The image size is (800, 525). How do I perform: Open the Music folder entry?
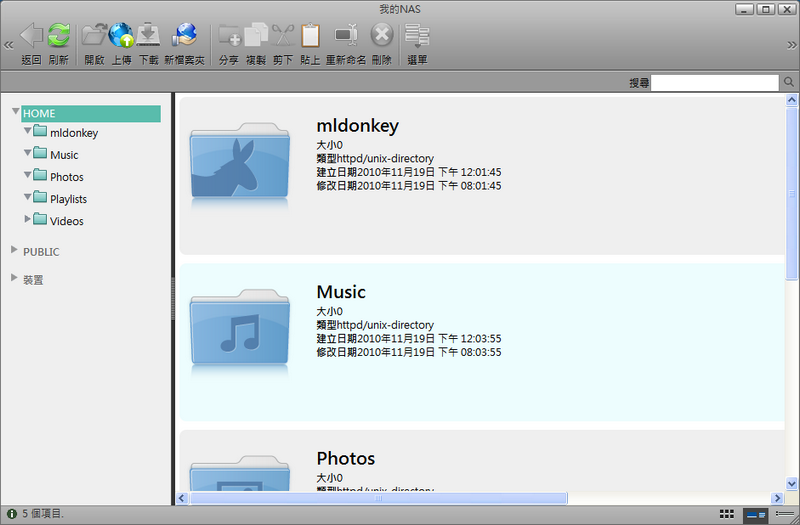tap(341, 292)
